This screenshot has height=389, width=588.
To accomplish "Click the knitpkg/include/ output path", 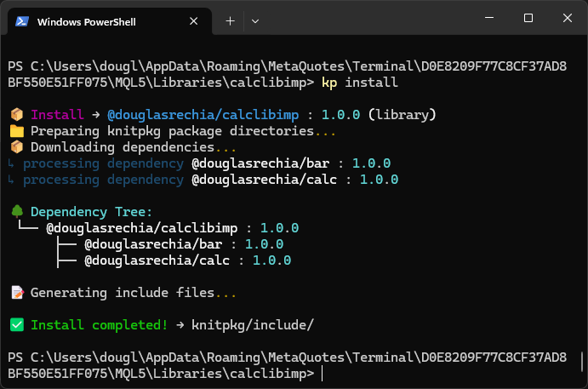I will [253, 324].
